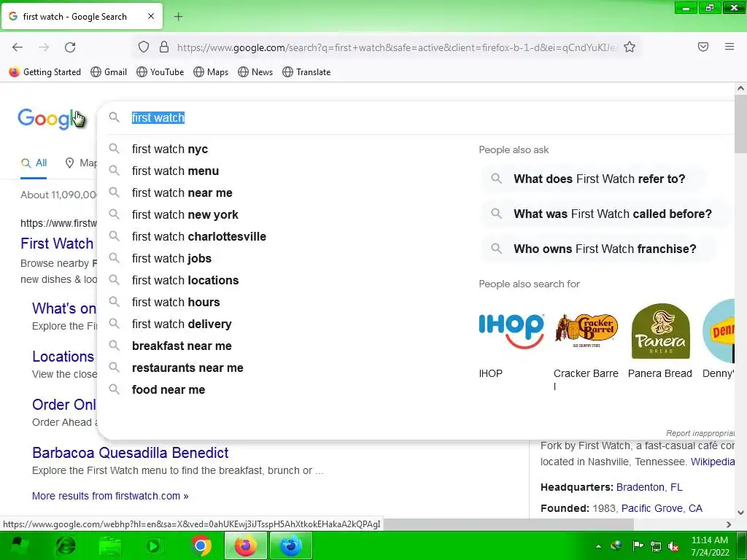Reload the page with the refresh icon
The height and width of the screenshot is (560, 747).
(x=70, y=47)
